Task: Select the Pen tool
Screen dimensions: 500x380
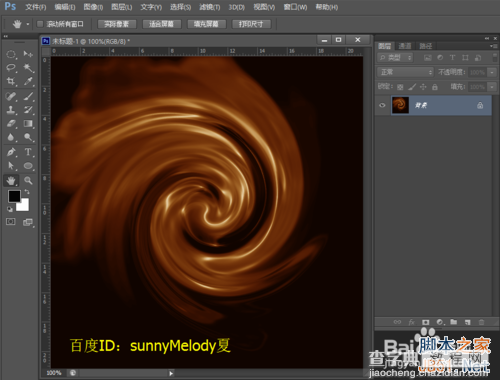Action: pos(11,152)
